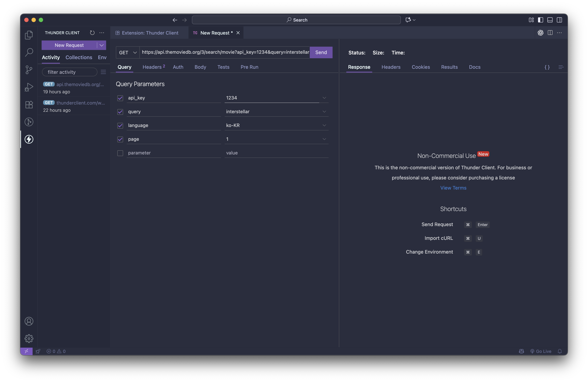
Task: Click the activity filter menu icon
Action: click(x=103, y=72)
